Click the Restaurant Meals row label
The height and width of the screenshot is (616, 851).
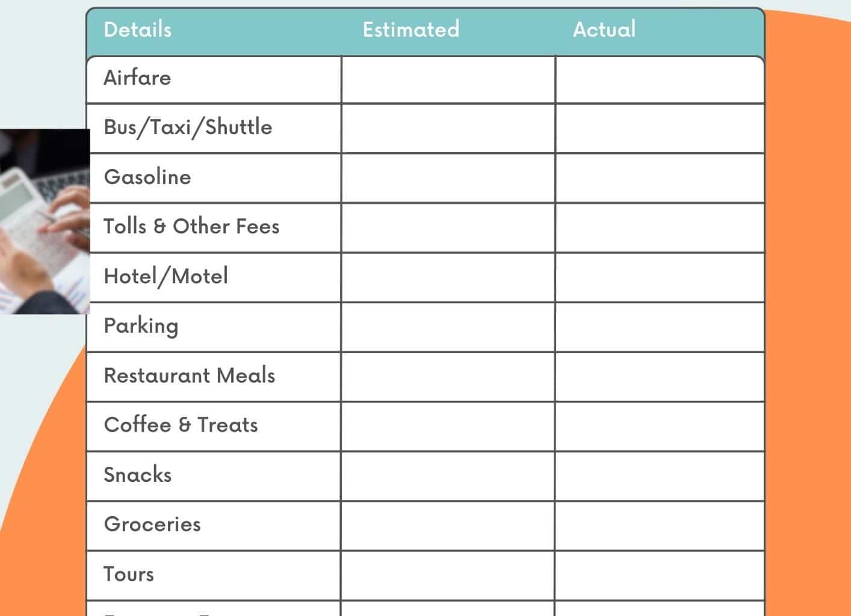point(190,375)
